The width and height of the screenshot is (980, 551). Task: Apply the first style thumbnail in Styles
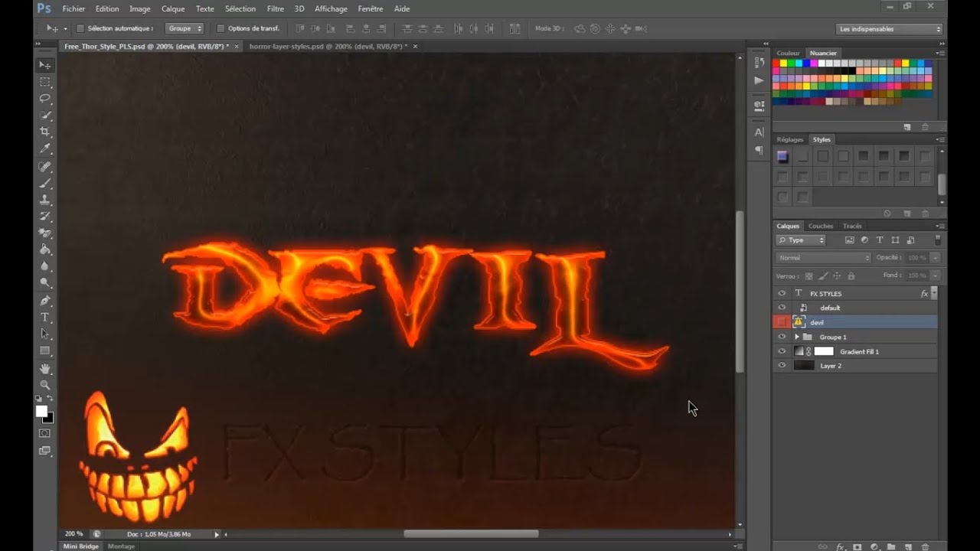[782, 157]
